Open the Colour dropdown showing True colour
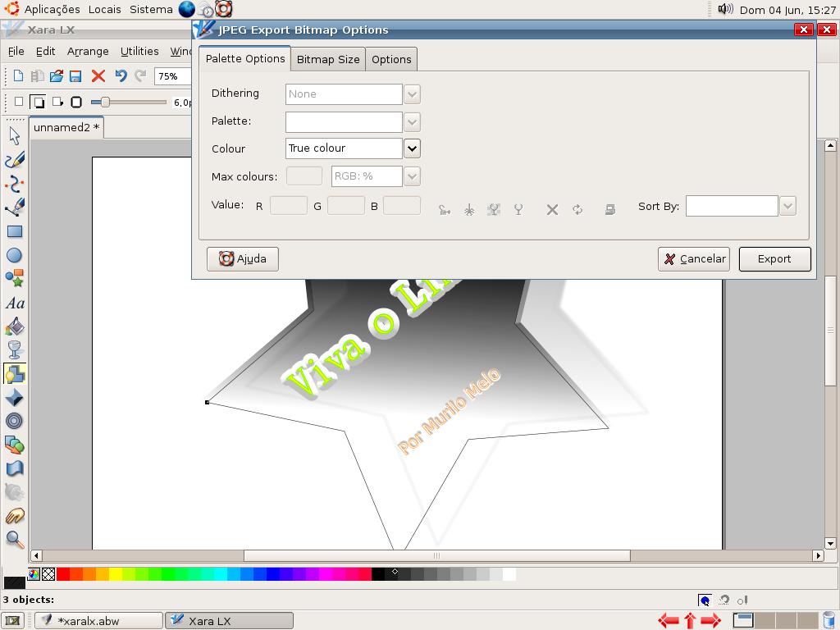840x630 pixels. [412, 148]
